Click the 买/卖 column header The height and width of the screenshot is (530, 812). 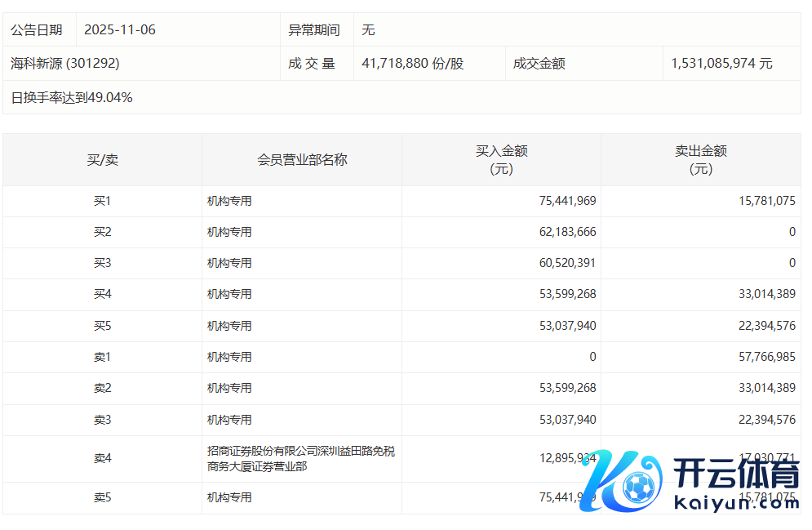[102, 160]
